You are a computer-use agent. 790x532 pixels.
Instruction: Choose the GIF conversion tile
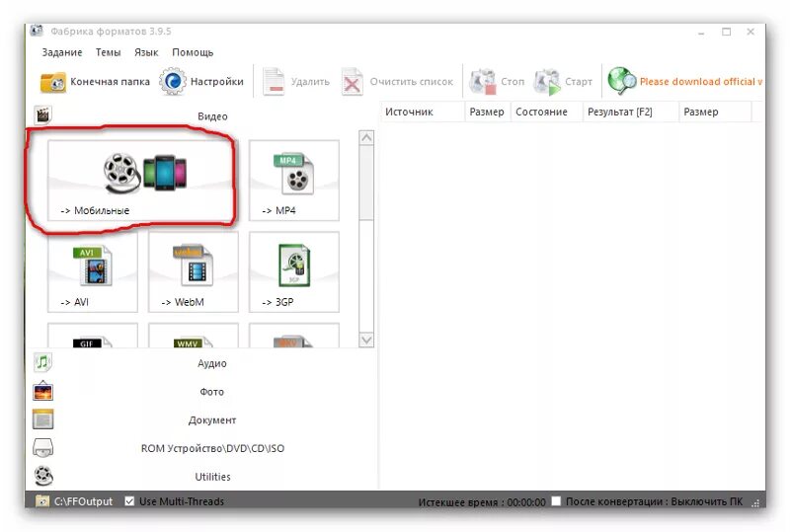click(x=92, y=336)
